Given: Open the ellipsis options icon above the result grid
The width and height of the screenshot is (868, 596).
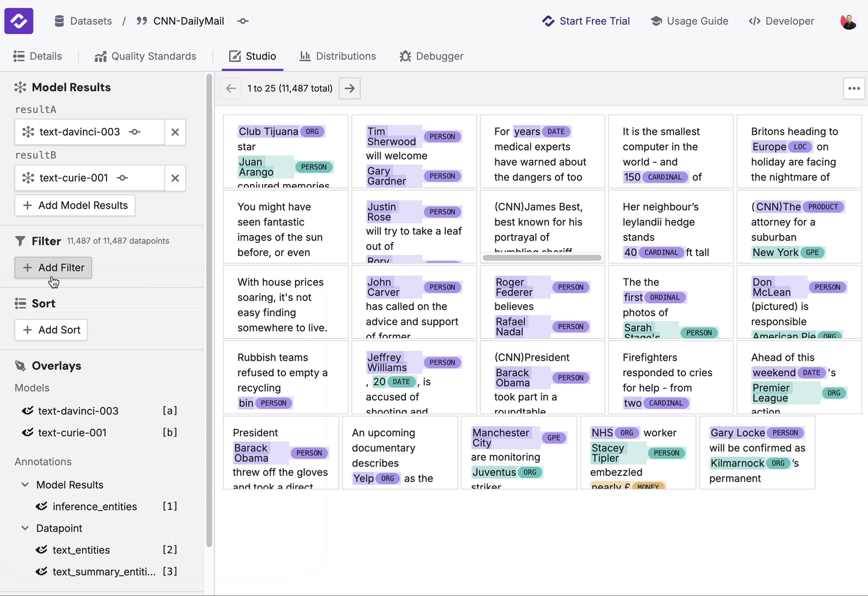Looking at the screenshot, I should pyautogui.click(x=854, y=88).
